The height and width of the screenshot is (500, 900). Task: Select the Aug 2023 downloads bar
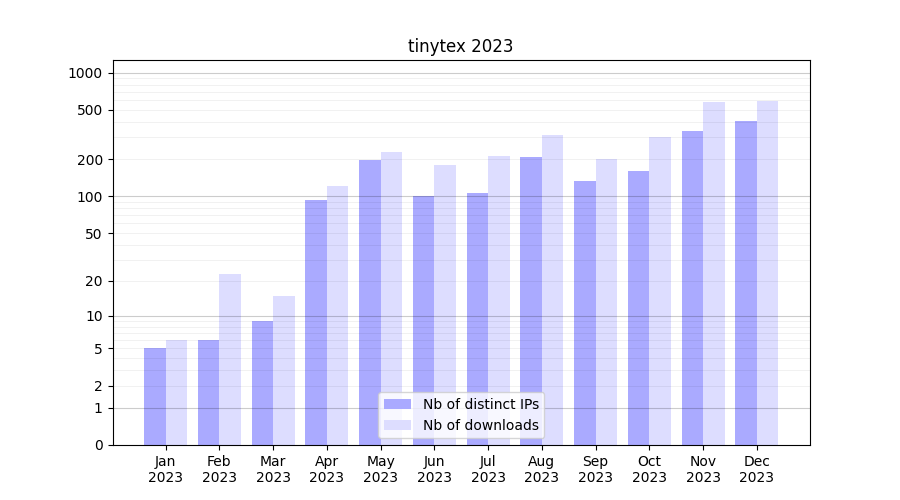pos(552,290)
